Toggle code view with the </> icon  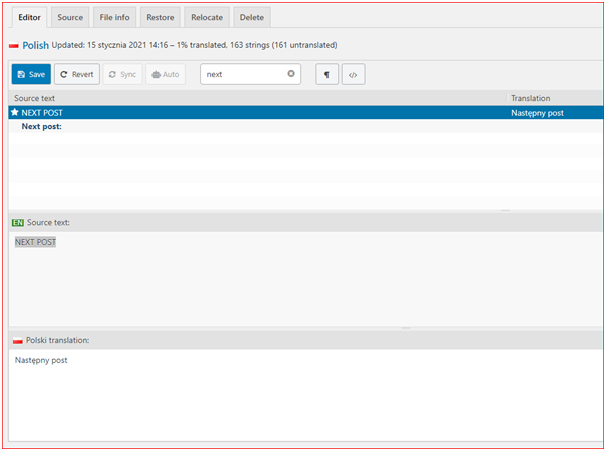click(353, 74)
